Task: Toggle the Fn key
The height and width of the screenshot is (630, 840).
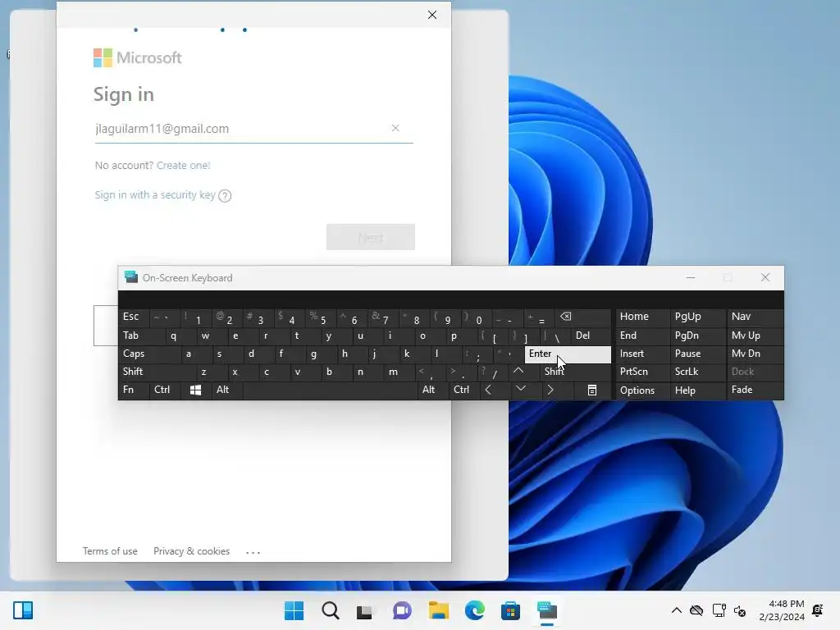Action: [134, 390]
